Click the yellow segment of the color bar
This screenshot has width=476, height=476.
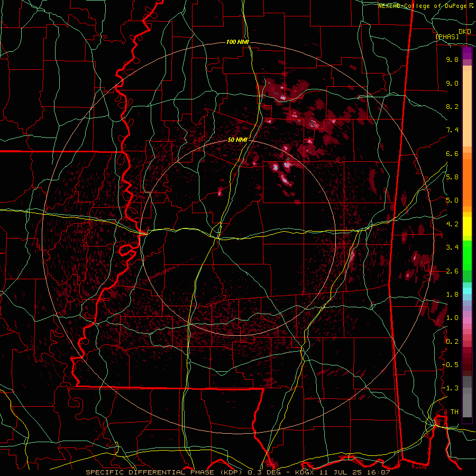467,226
